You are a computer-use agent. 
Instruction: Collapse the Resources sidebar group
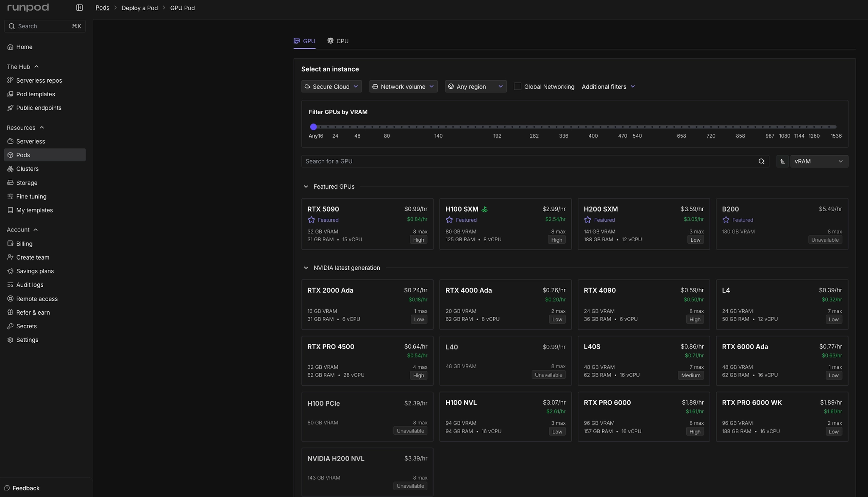tap(42, 128)
